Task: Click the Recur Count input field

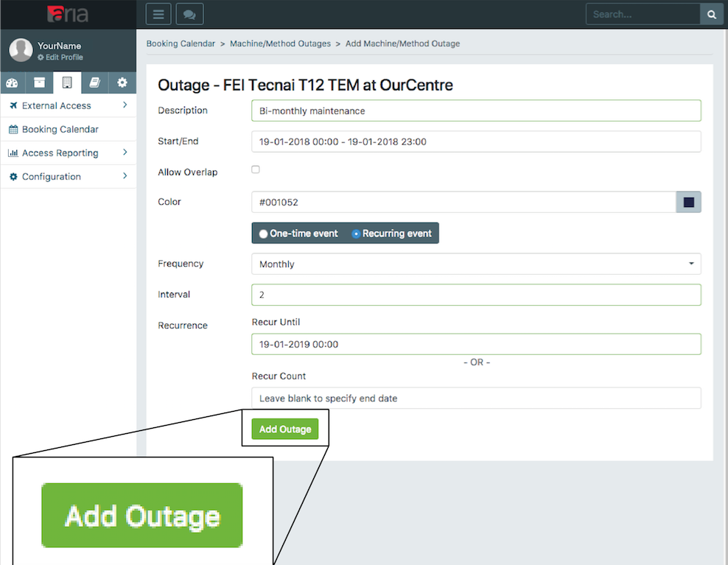Action: [476, 399]
